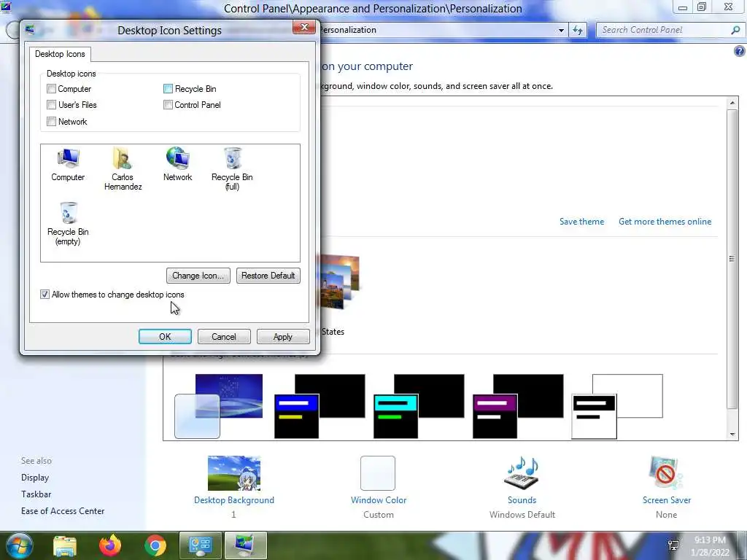Click the Window Color link text
Viewport: 747px width, 560px height.
379,500
